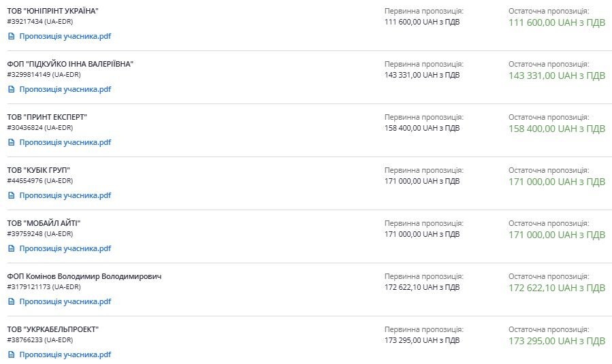Click final offer 111 600,00 UAH amount
The height and width of the screenshot is (364, 612).
(556, 23)
